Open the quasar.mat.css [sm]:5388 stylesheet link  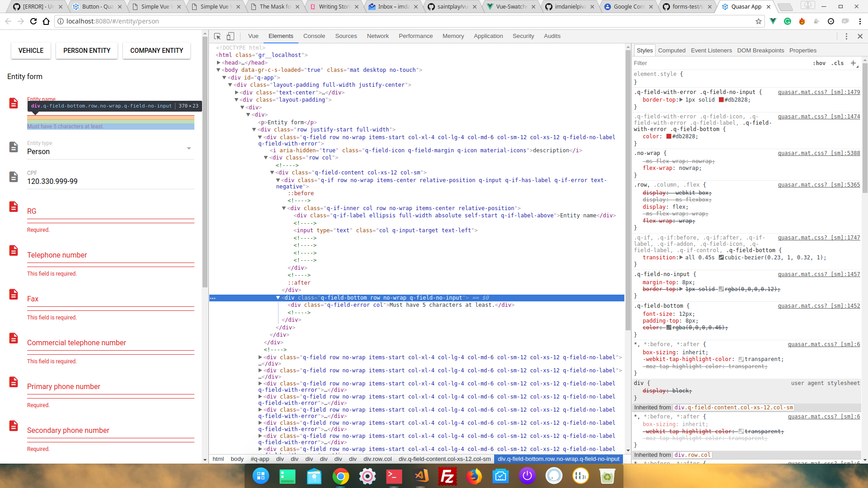(x=818, y=153)
